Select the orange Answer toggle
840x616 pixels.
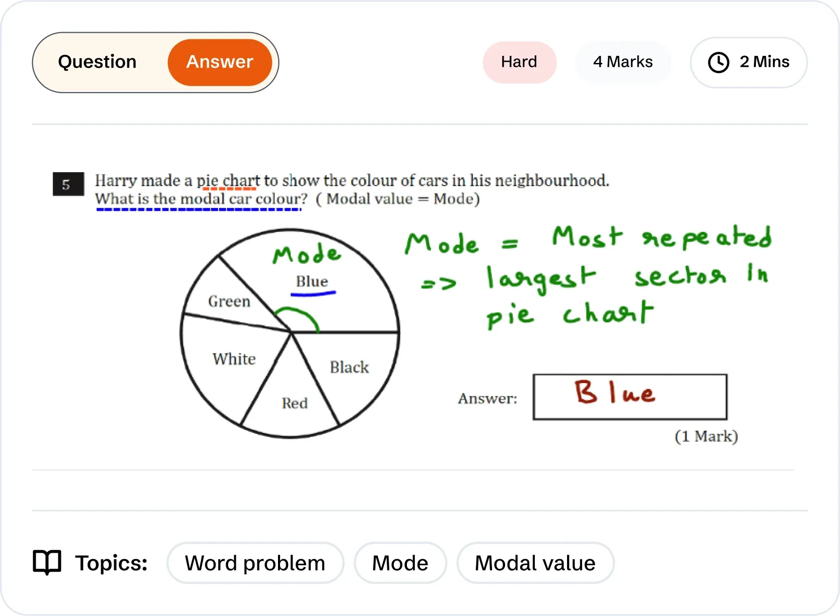[220, 62]
